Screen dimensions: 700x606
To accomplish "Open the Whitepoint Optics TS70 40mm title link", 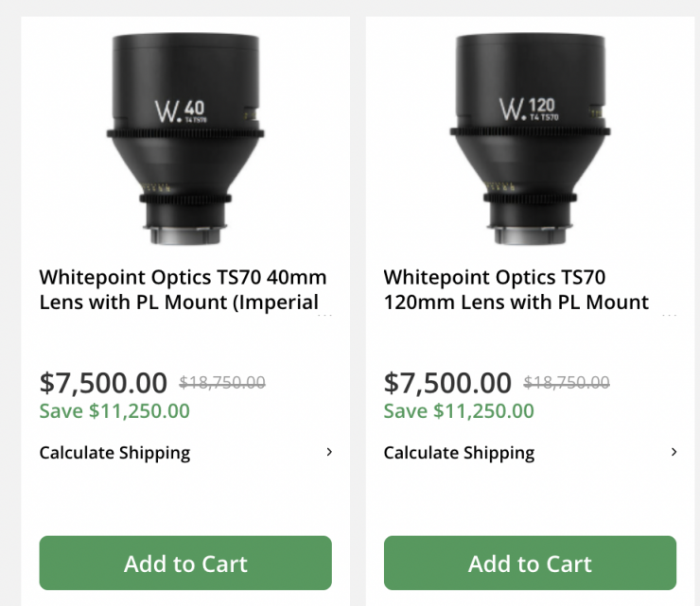I will pyautogui.click(x=183, y=290).
